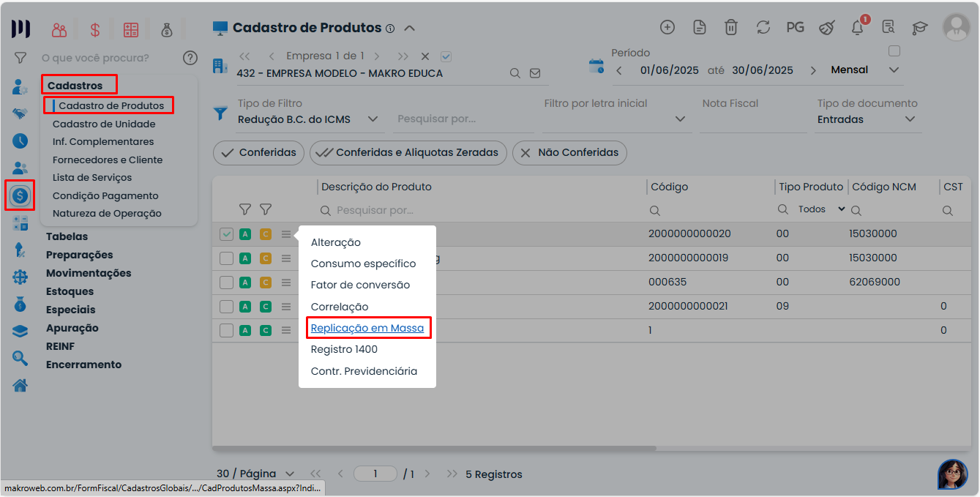
Task: Check the checkbox on product code 000635 row
Action: point(226,282)
